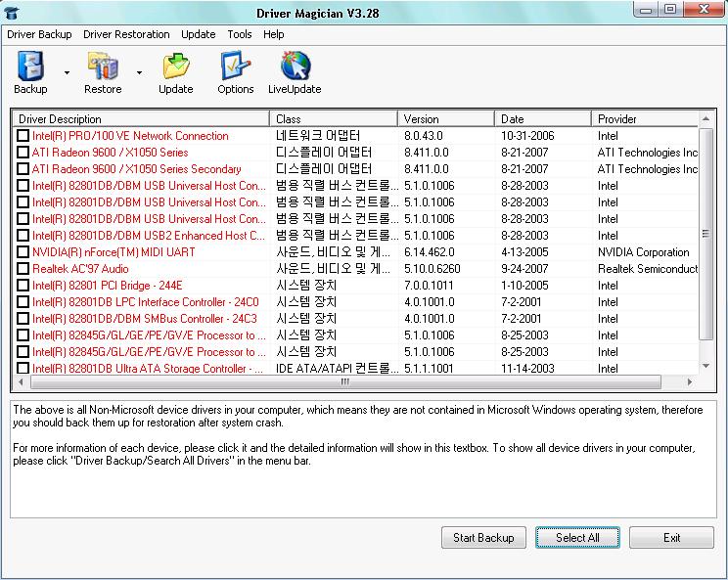Check the LPC Interface Controller - 24C0 box
The width and height of the screenshot is (728, 580).
(x=23, y=302)
